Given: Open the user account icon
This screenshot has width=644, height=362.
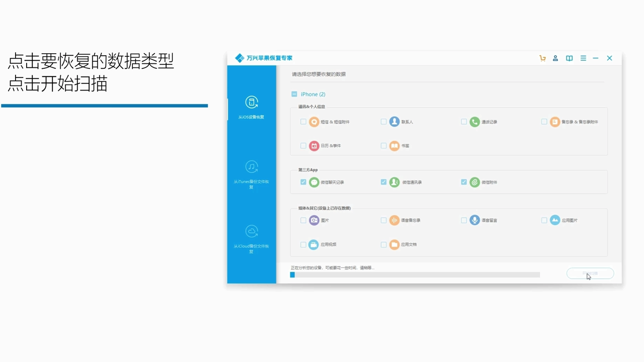Looking at the screenshot, I should coord(555,58).
